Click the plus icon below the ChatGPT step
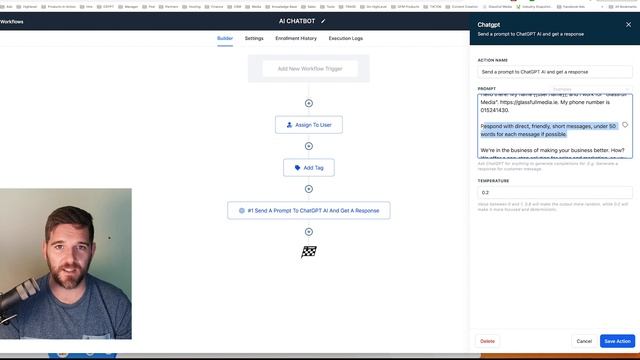Image resolution: width=640 pixels, height=360 pixels. [x=309, y=232]
